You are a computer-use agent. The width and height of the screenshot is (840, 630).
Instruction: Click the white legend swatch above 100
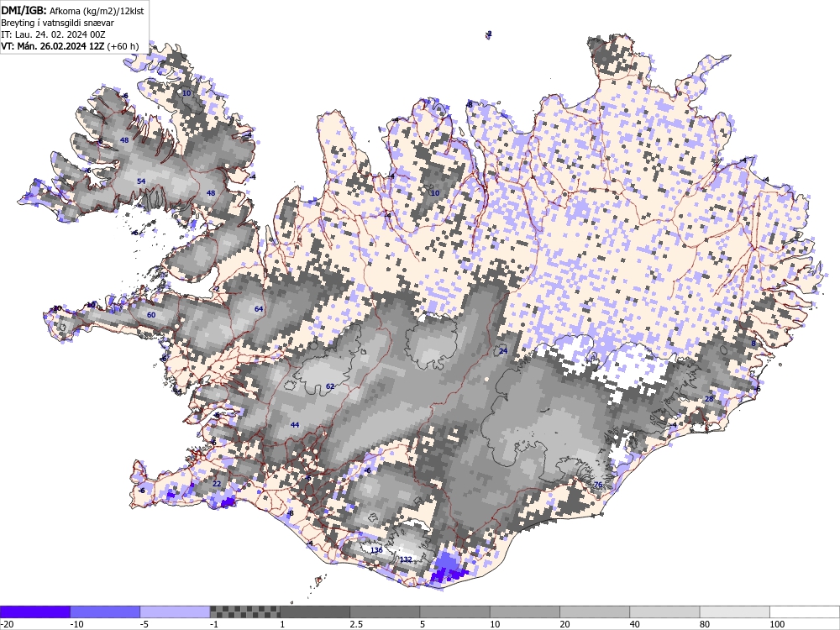(x=805, y=612)
